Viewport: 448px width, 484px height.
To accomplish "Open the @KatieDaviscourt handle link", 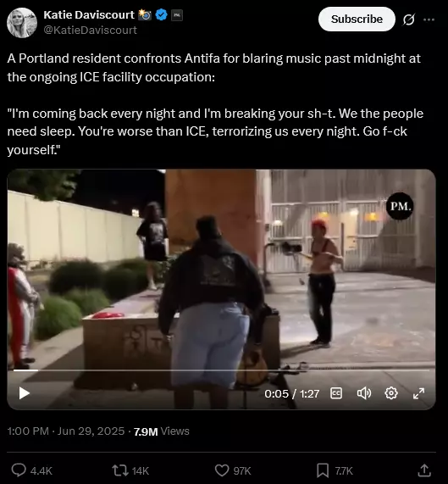I will coord(91,30).
